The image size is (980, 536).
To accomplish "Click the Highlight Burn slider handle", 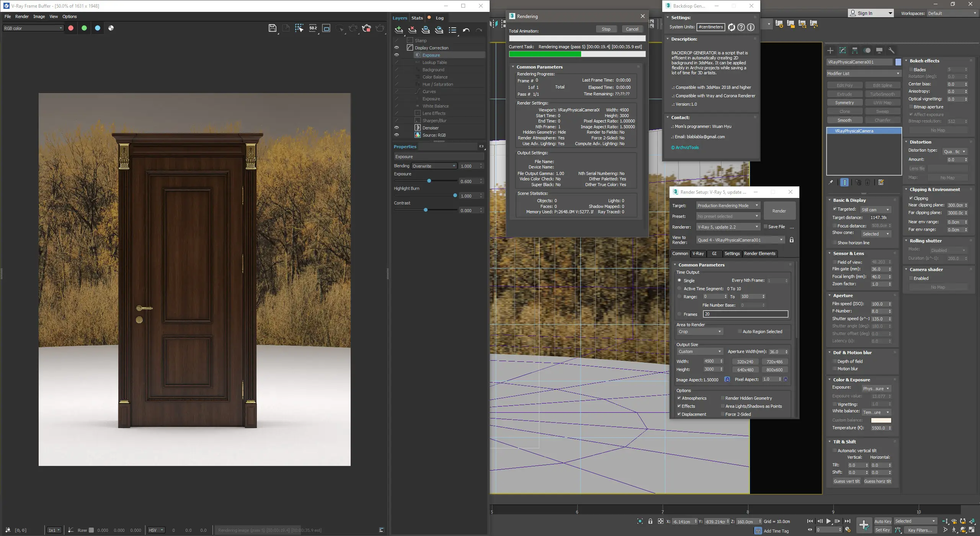I will (455, 196).
